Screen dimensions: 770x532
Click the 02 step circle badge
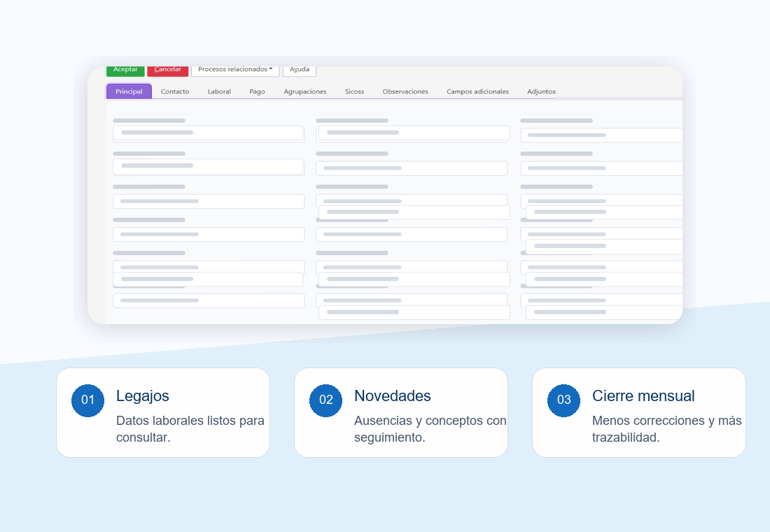point(326,400)
